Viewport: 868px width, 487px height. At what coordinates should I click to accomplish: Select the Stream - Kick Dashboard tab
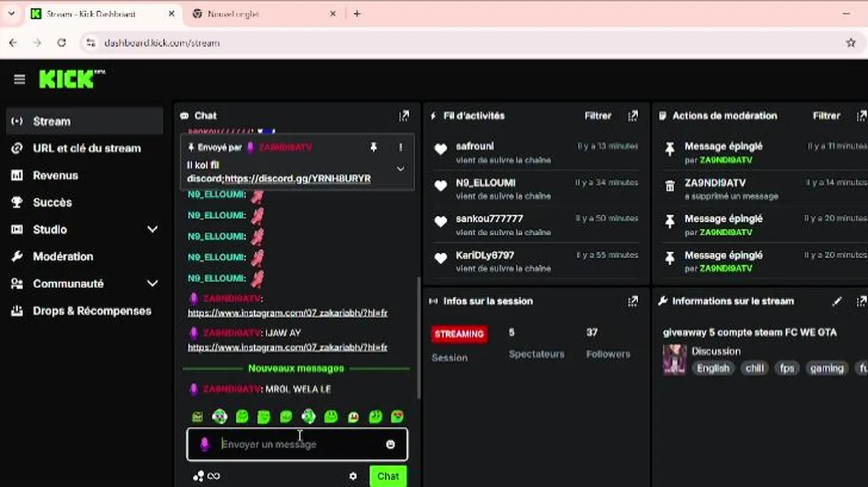coord(102,14)
